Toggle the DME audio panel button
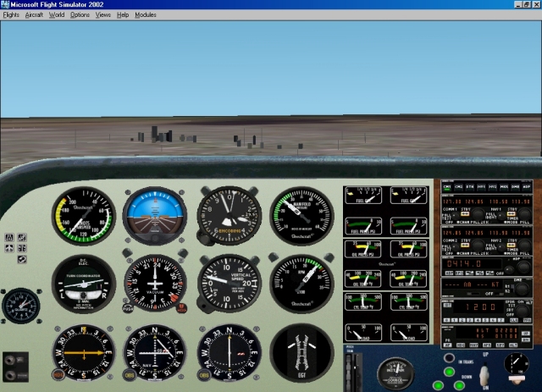This screenshot has height=392, width=542. (516, 187)
